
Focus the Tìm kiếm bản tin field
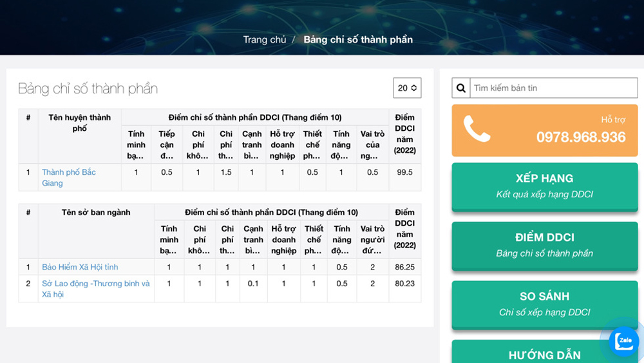tap(553, 88)
